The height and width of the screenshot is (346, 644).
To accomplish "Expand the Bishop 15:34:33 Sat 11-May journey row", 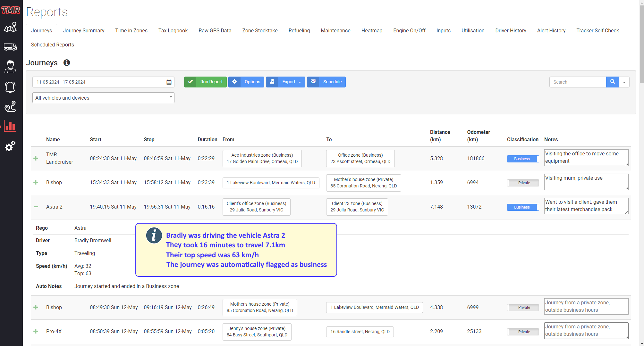I will coord(36,182).
